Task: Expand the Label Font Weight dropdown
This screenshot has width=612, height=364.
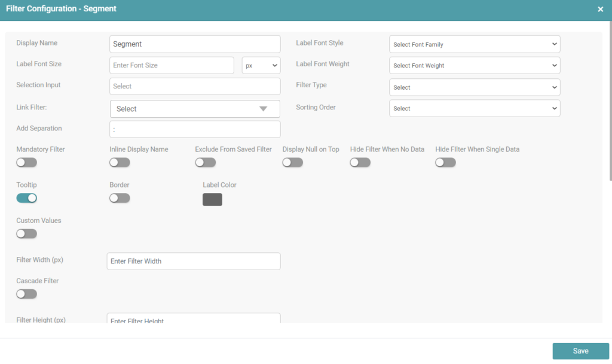Action: click(x=474, y=65)
